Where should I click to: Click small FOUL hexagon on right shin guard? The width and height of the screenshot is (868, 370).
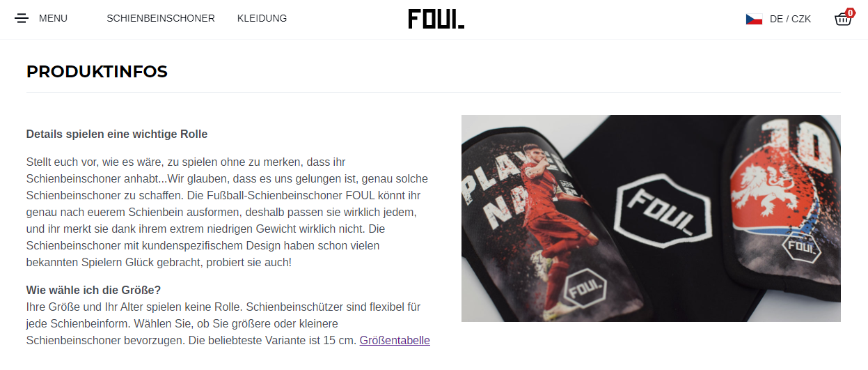pyautogui.click(x=802, y=247)
